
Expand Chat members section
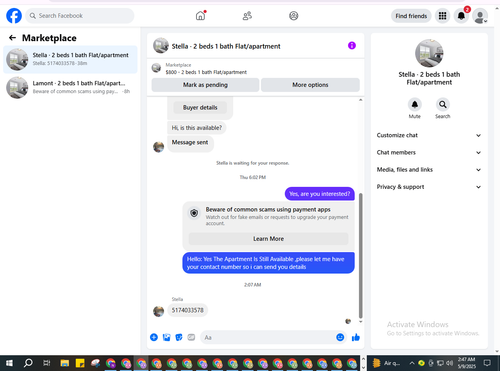coord(429,153)
